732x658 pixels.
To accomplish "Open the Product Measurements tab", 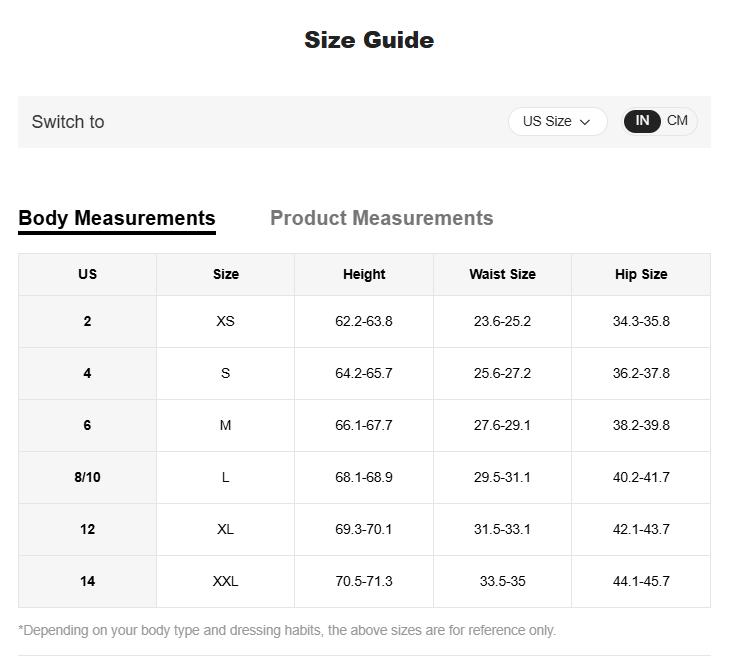I will click(381, 218).
